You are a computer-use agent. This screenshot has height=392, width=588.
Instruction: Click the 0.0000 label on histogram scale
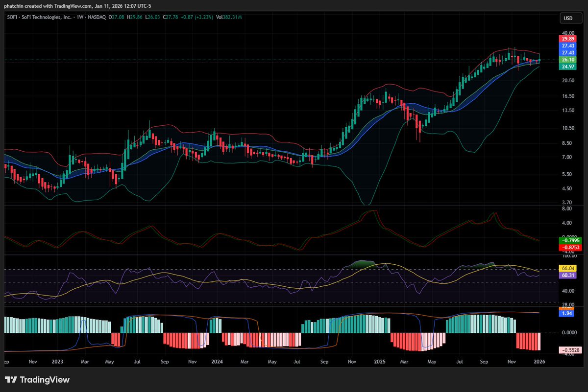[x=570, y=333]
